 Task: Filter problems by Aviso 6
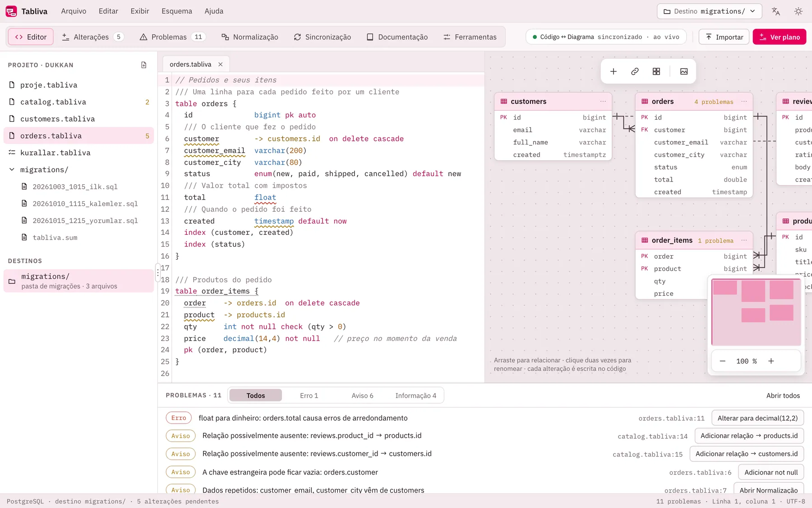click(x=362, y=396)
